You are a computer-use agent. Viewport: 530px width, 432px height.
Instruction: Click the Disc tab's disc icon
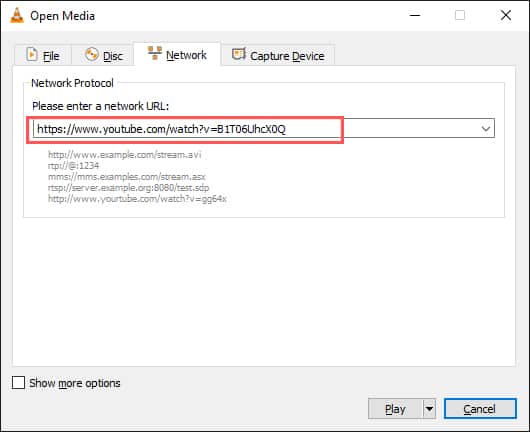point(92,54)
